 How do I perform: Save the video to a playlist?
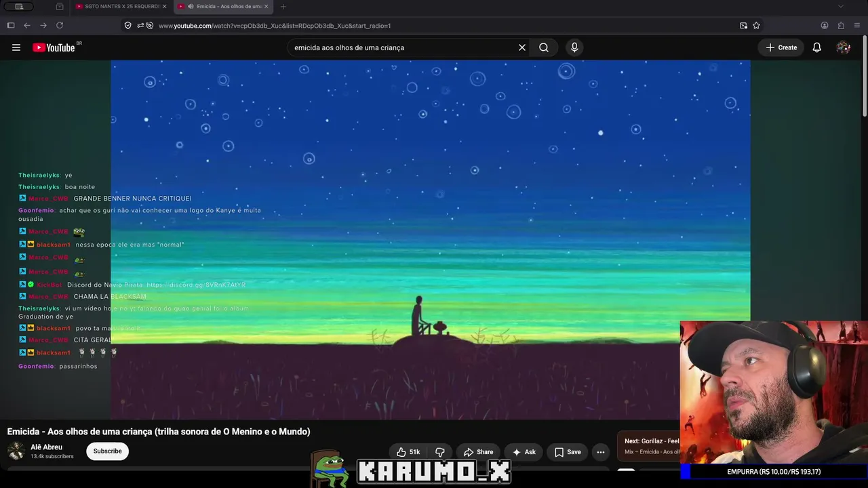pos(568,452)
